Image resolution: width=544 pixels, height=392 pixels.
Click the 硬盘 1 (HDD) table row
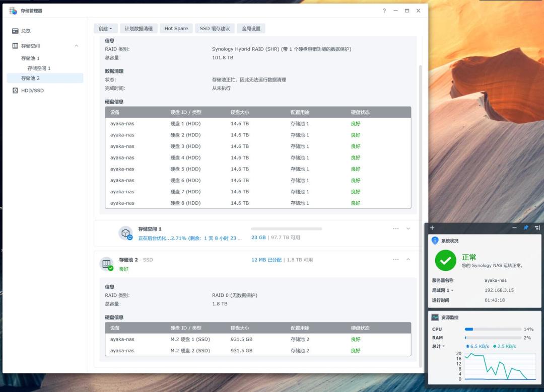click(x=258, y=123)
